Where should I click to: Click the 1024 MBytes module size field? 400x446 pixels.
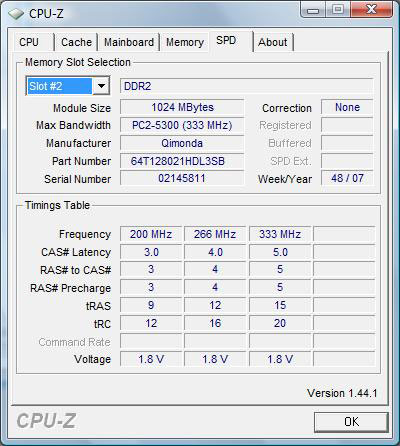pyautogui.click(x=182, y=107)
